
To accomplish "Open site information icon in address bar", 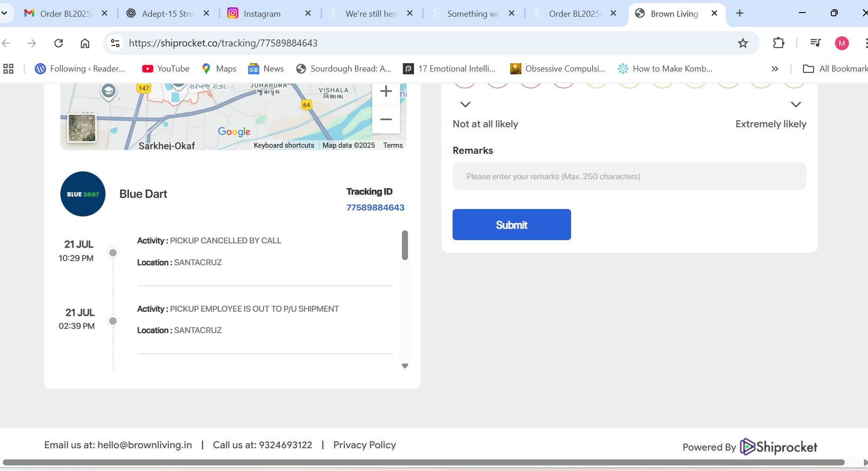I will click(115, 43).
